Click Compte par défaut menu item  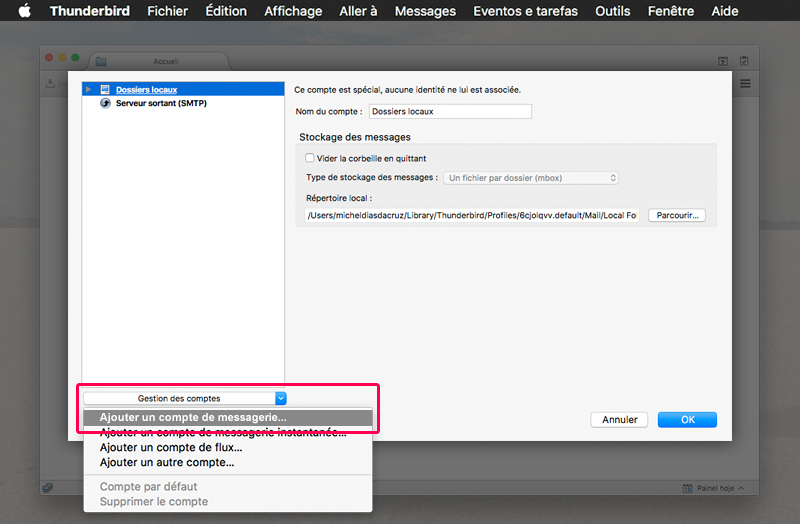pyautogui.click(x=228, y=487)
